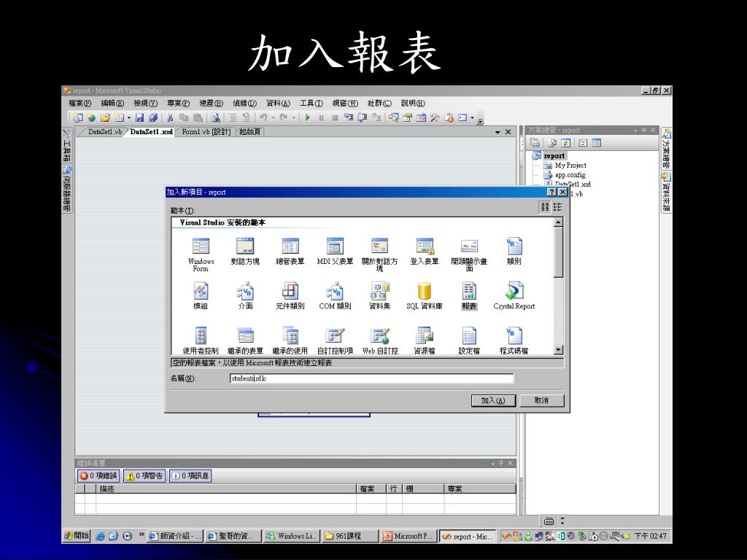747x560 pixels.
Task: Click the Save All toolbar icon
Action: [153, 117]
